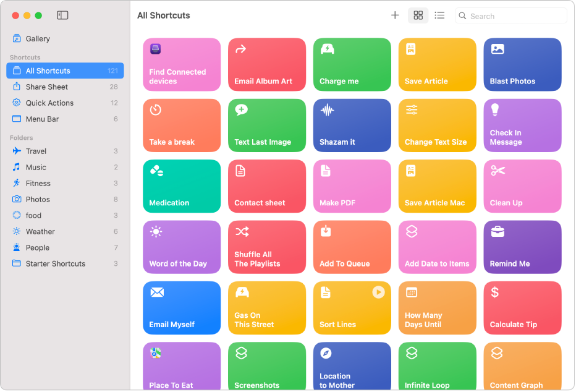Launch the Calculate Tip shortcut
Viewport: 576px width, 392px height.
(x=522, y=307)
